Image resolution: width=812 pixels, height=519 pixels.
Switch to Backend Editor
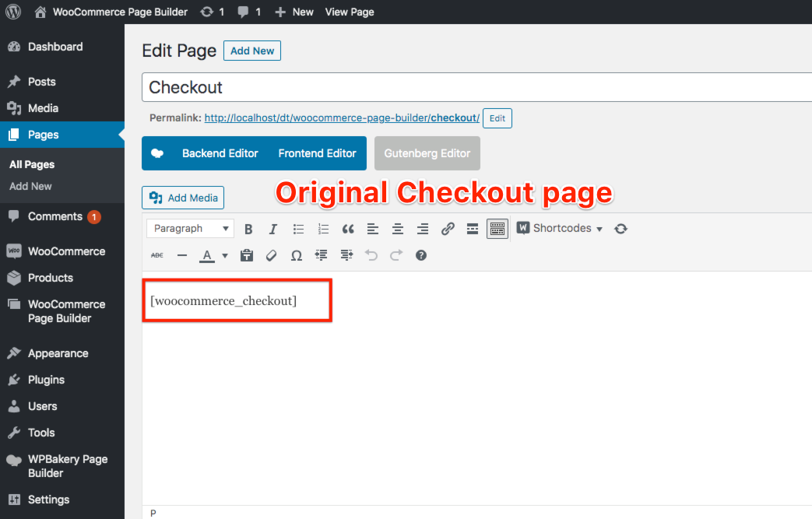click(220, 153)
